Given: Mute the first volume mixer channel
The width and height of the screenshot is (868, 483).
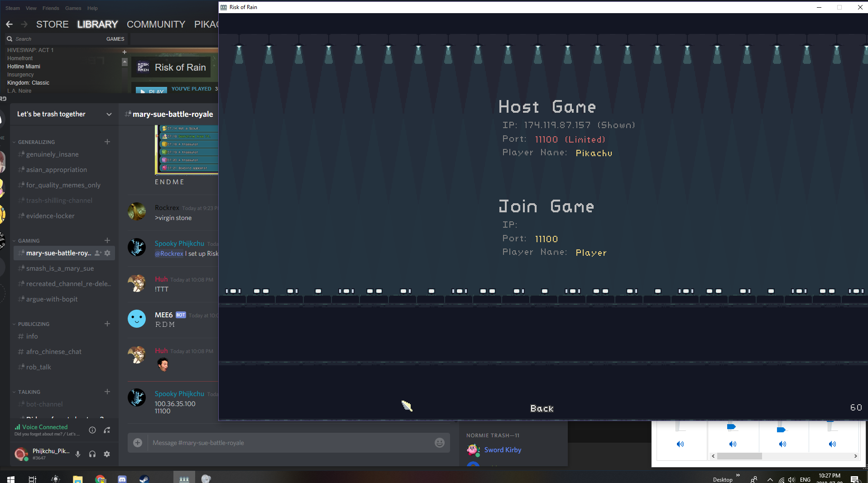Looking at the screenshot, I should click(x=680, y=444).
